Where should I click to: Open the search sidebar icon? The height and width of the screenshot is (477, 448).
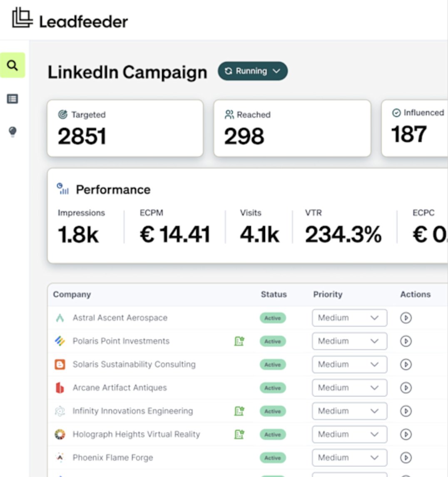[12, 65]
